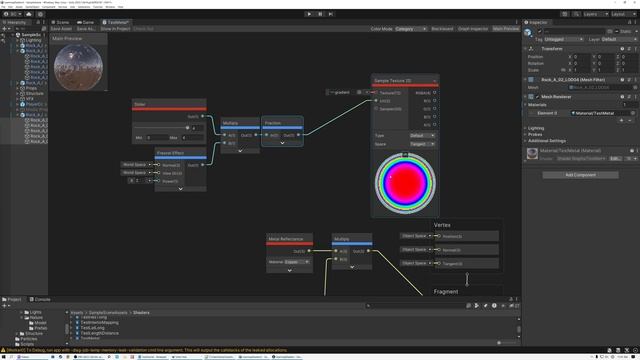This screenshot has width=640, height=360.
Task: Open the account dropdown in the top-left toolbar
Action: click(12, 14)
